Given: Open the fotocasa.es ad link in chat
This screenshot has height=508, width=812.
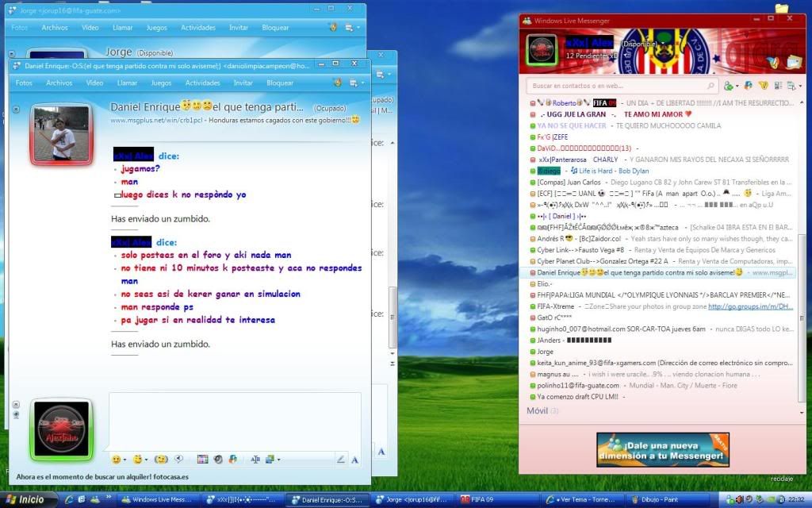Looking at the screenshot, I should 102,476.
